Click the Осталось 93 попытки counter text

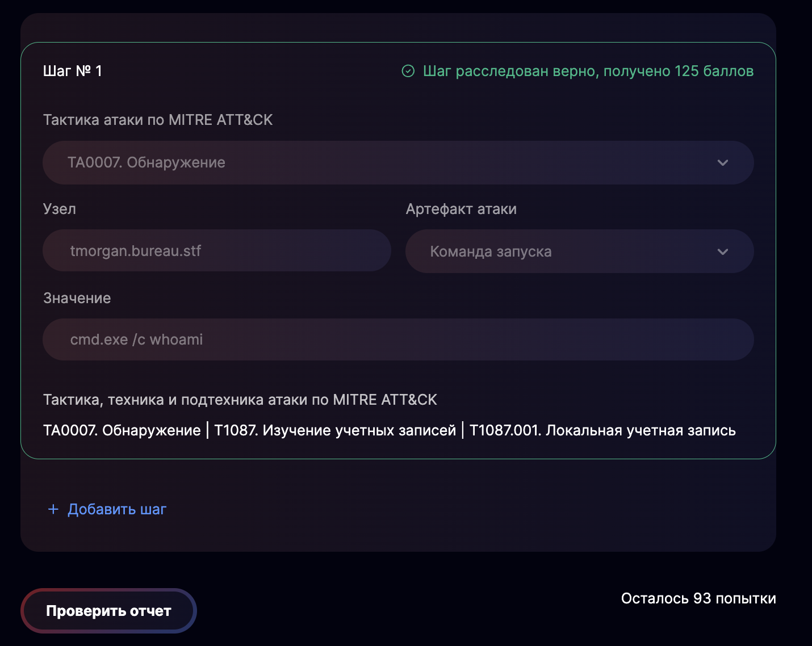[x=698, y=598]
